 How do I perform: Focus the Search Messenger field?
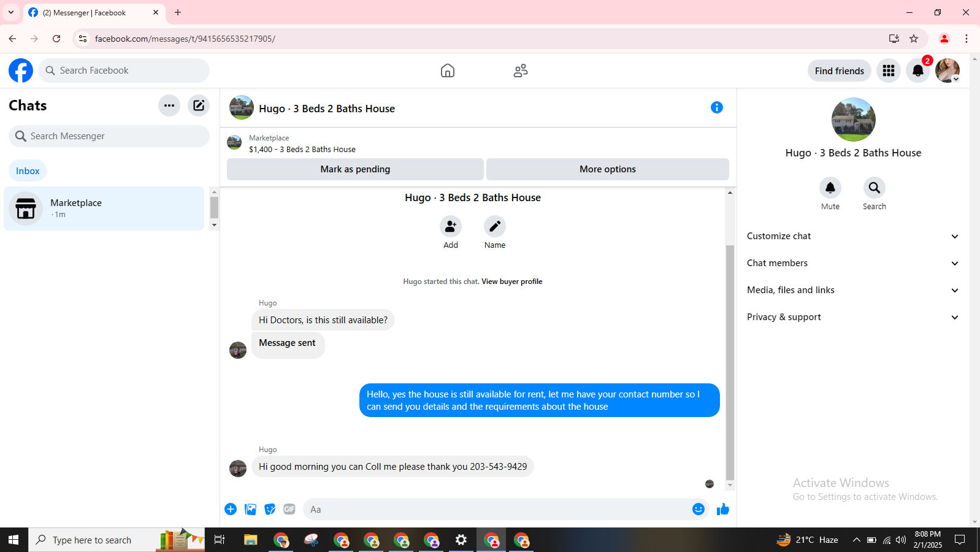point(109,136)
